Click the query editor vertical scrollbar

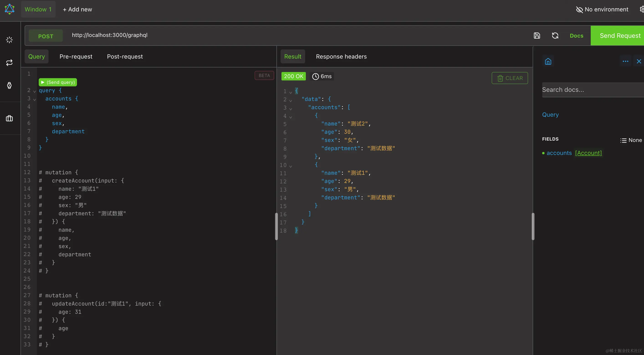276,226
